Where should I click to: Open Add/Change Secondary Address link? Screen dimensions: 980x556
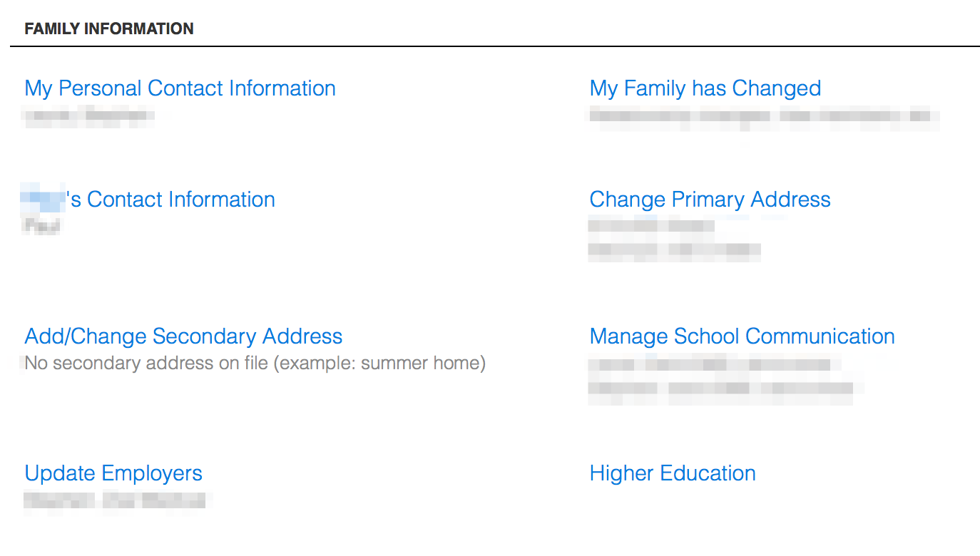[x=183, y=336]
